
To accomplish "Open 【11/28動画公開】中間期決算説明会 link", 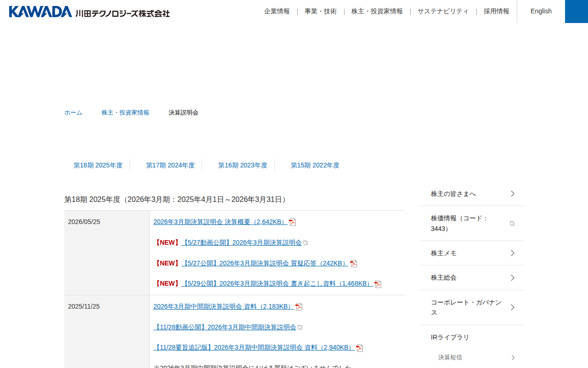I will pyautogui.click(x=225, y=327).
